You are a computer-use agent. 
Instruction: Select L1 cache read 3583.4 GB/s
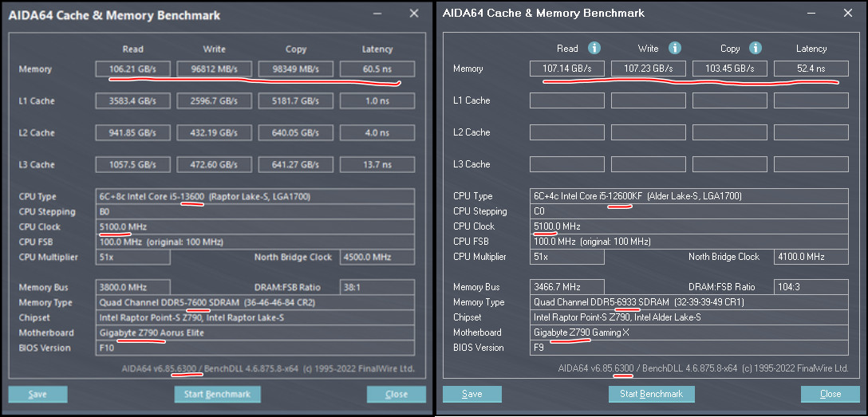133,101
